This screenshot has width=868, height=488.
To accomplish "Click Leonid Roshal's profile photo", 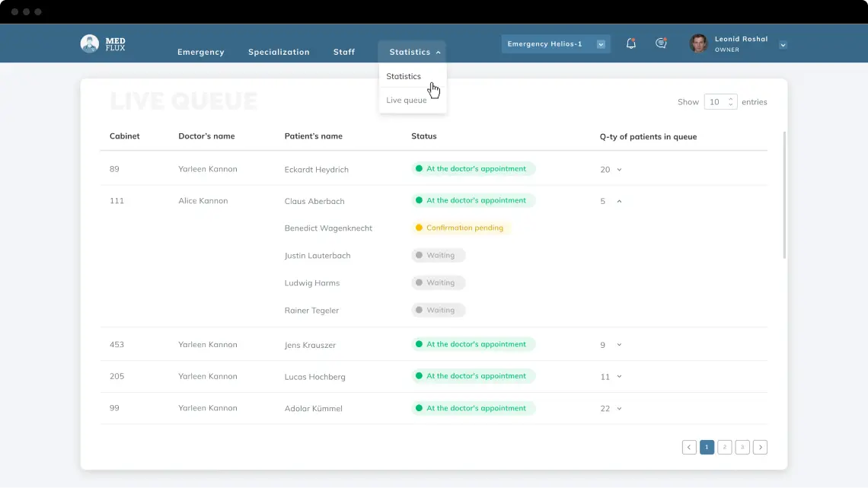I will pos(697,43).
